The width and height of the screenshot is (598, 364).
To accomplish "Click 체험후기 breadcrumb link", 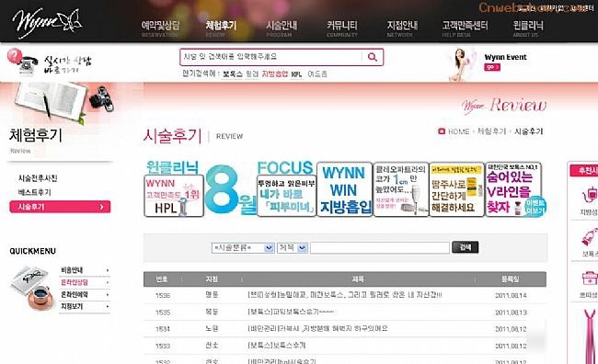I will coord(491,131).
